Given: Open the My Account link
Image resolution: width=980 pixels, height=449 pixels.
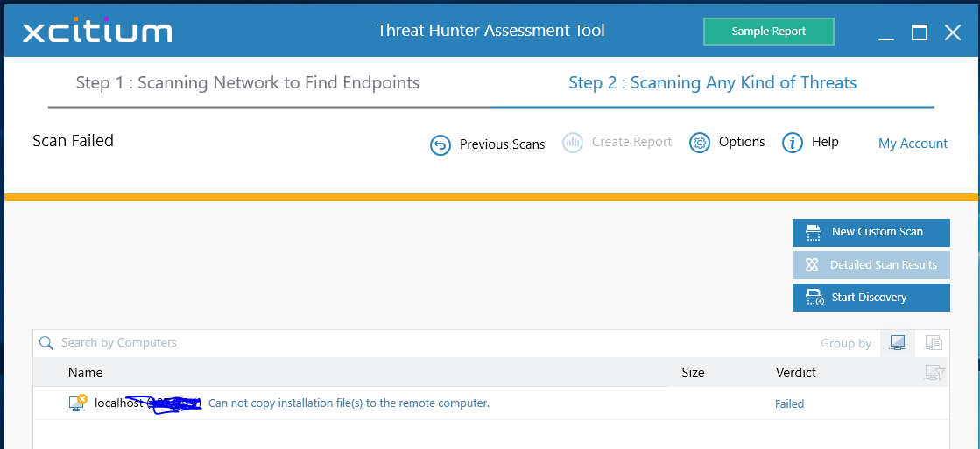Looking at the screenshot, I should point(913,144).
